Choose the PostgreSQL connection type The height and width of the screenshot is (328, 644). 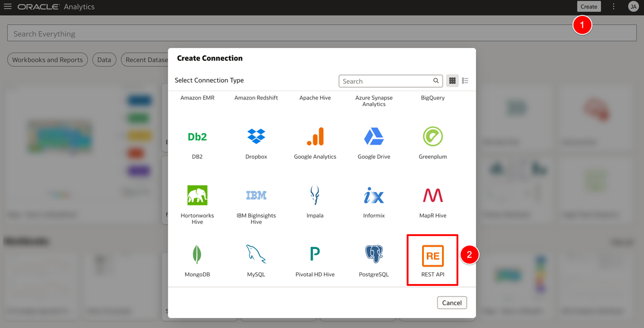coord(374,260)
